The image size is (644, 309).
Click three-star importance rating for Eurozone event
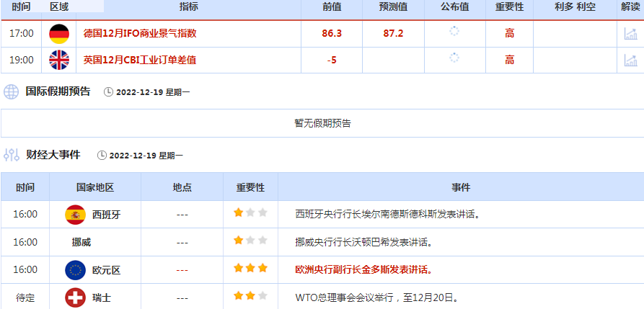(250, 269)
